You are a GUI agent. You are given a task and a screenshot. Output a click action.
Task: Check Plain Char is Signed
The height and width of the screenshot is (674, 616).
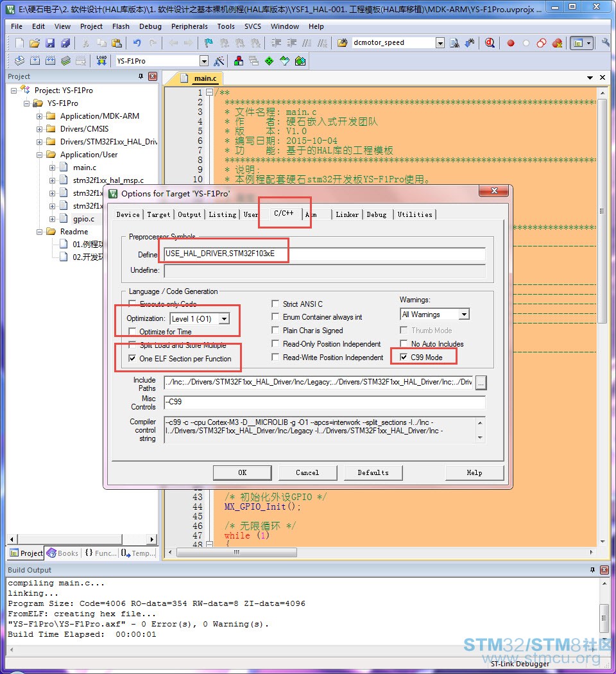(x=275, y=330)
